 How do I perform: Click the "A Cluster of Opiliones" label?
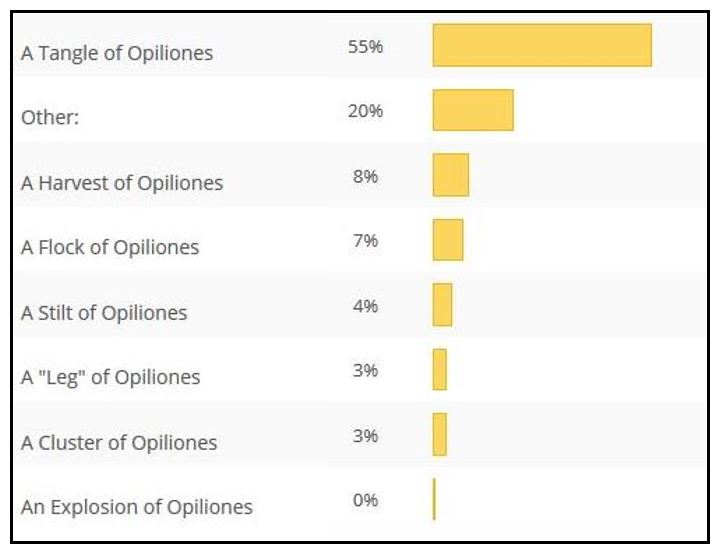point(119,442)
